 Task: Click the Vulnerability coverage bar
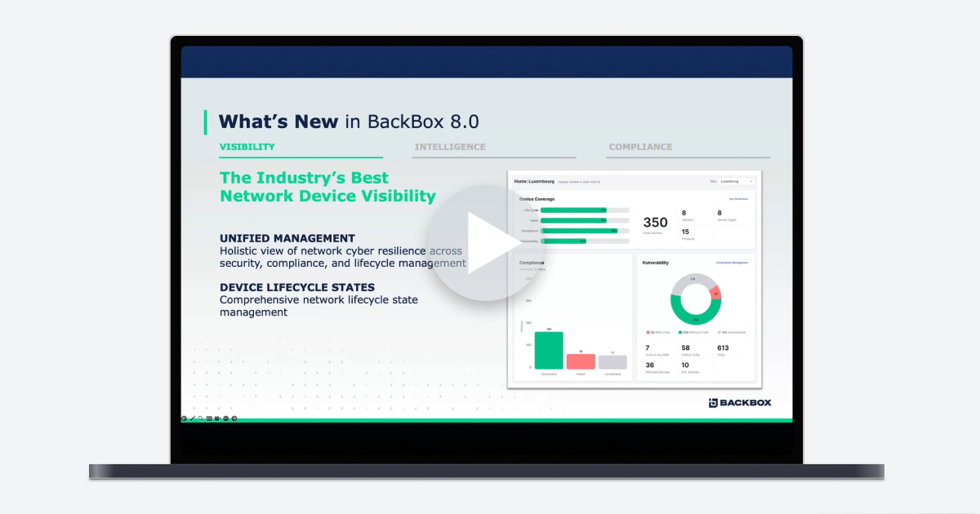[x=585, y=241]
